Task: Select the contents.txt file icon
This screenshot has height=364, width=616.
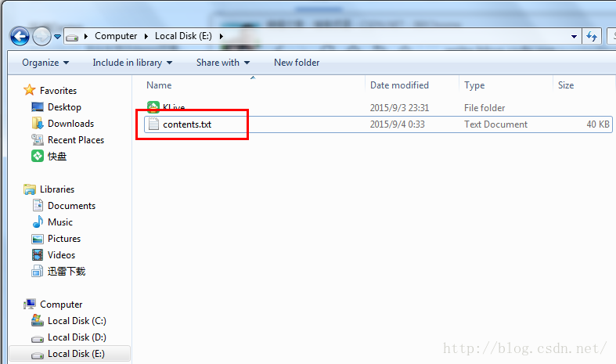Action: (x=153, y=124)
